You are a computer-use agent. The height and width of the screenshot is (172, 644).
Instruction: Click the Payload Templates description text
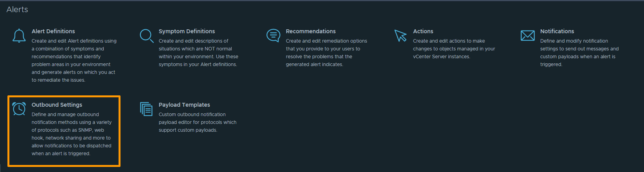click(x=197, y=122)
